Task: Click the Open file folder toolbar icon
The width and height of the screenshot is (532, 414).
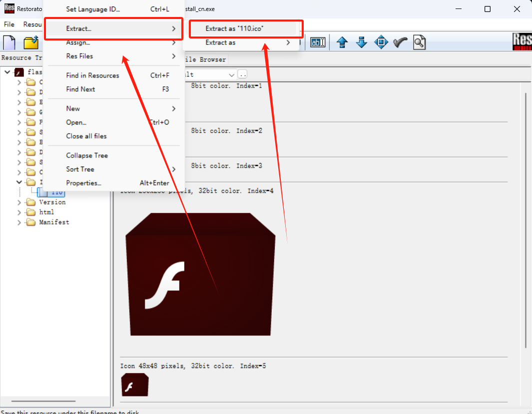Action: [31, 43]
